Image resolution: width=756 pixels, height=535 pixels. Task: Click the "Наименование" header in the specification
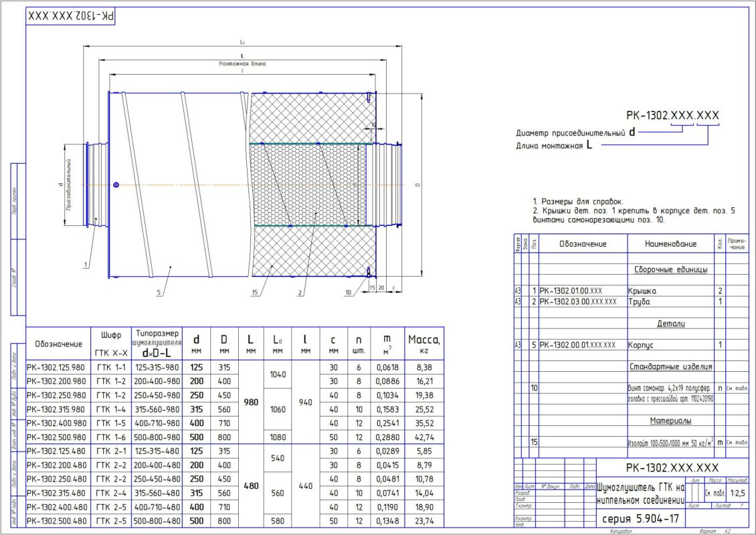pos(670,244)
